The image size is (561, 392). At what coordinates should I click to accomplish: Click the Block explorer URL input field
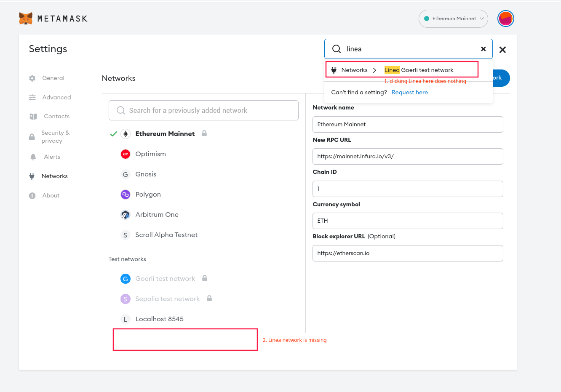pyautogui.click(x=408, y=253)
